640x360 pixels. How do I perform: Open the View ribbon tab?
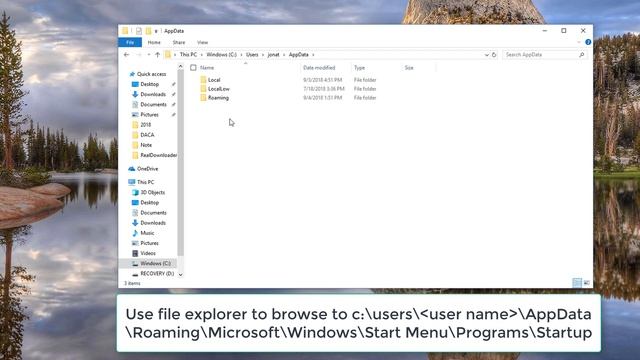[x=202, y=42]
